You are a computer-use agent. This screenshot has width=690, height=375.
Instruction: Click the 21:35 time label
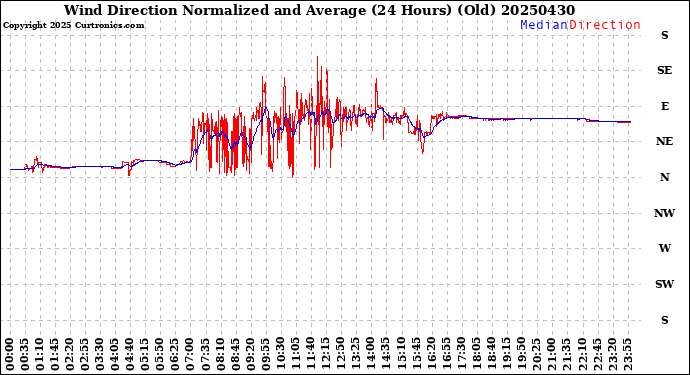566,354
